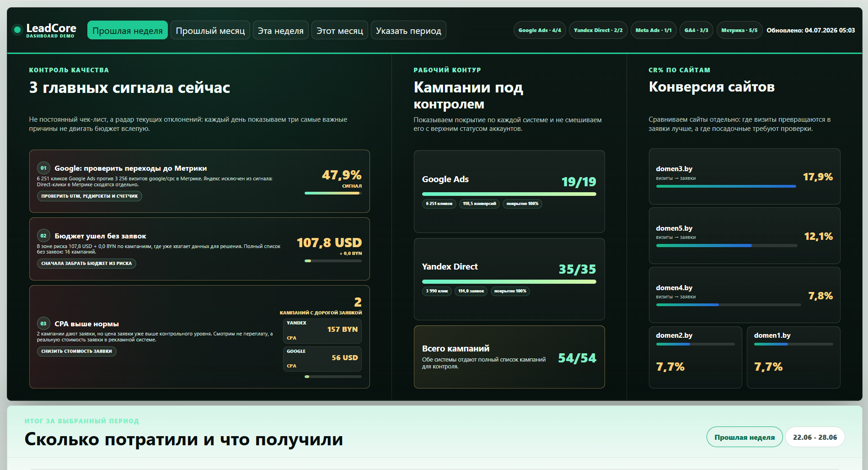This screenshot has width=868, height=470.
Task: Switch to Этот месяц period
Action: pyautogui.click(x=340, y=30)
